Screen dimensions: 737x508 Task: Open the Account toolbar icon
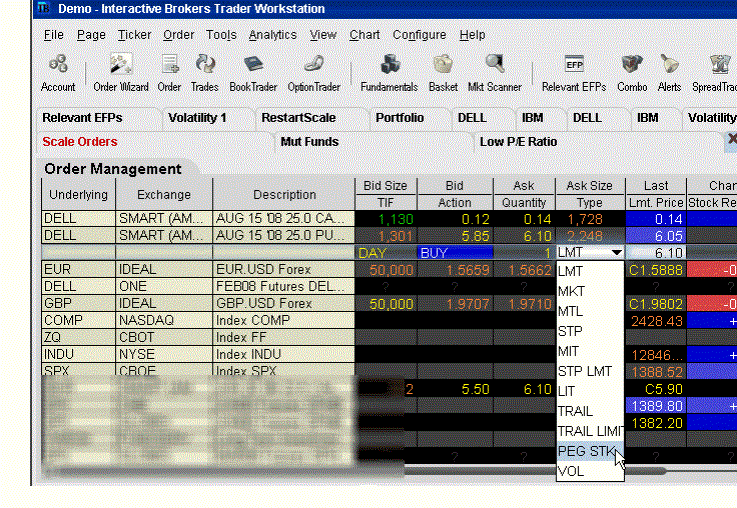coord(58,72)
